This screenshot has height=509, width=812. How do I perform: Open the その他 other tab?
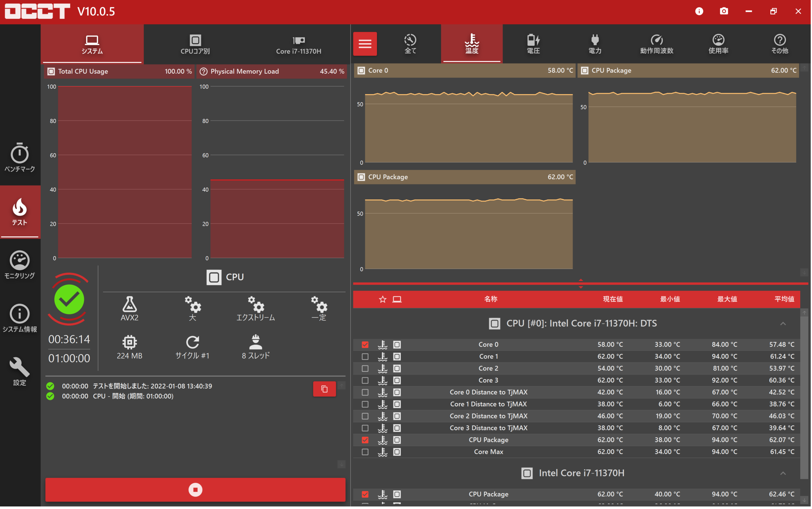(780, 44)
